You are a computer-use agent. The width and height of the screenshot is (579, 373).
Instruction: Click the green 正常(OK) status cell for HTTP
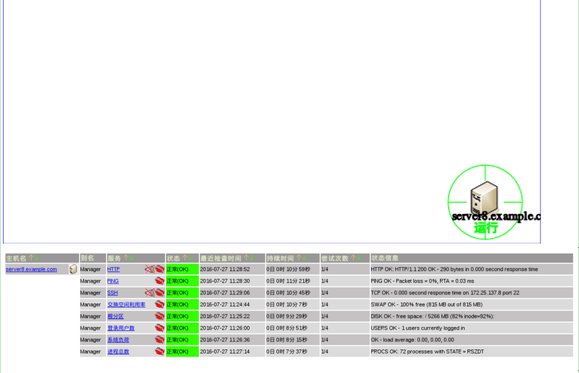[x=182, y=269]
